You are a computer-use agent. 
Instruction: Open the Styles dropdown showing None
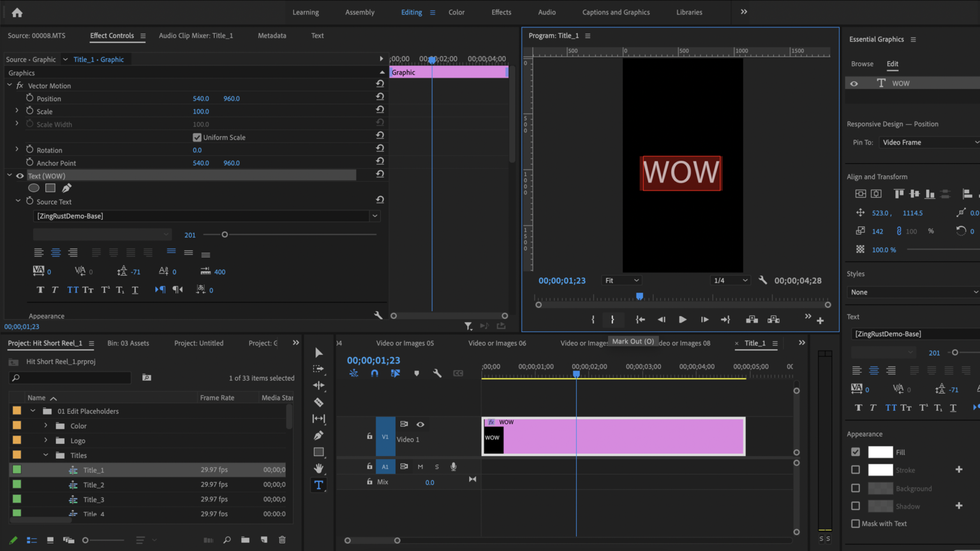coord(911,291)
